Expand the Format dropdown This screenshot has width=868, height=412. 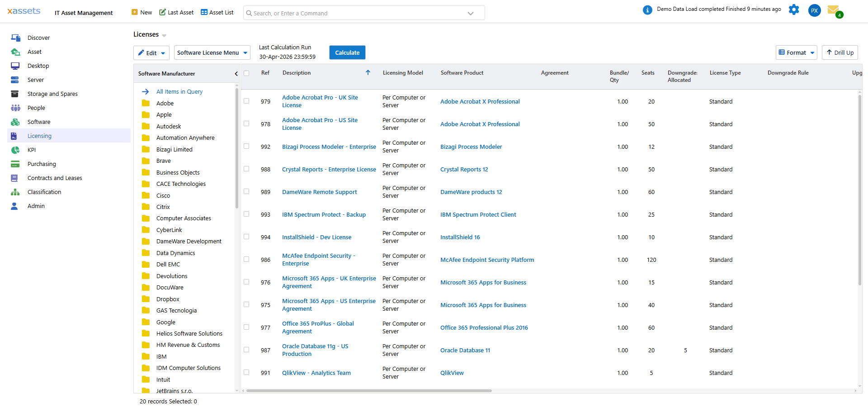[x=796, y=52]
